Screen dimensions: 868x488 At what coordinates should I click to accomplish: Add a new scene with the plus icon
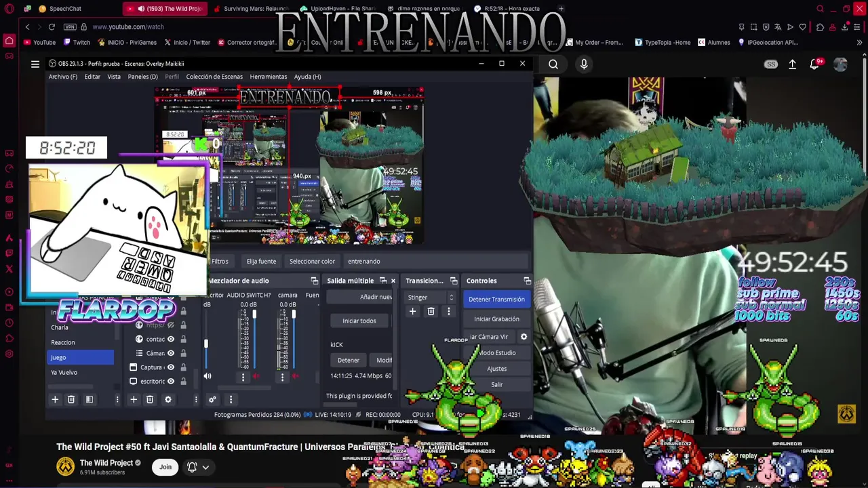(55, 399)
